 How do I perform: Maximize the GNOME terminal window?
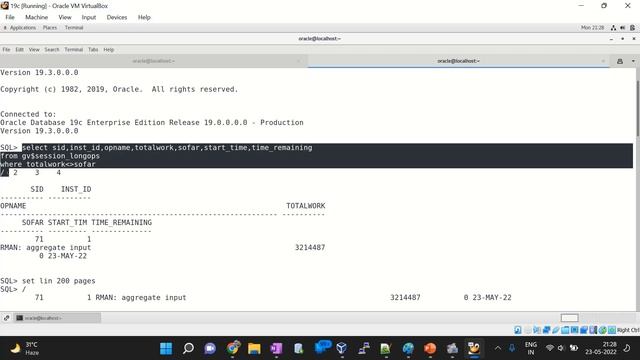coord(622,39)
